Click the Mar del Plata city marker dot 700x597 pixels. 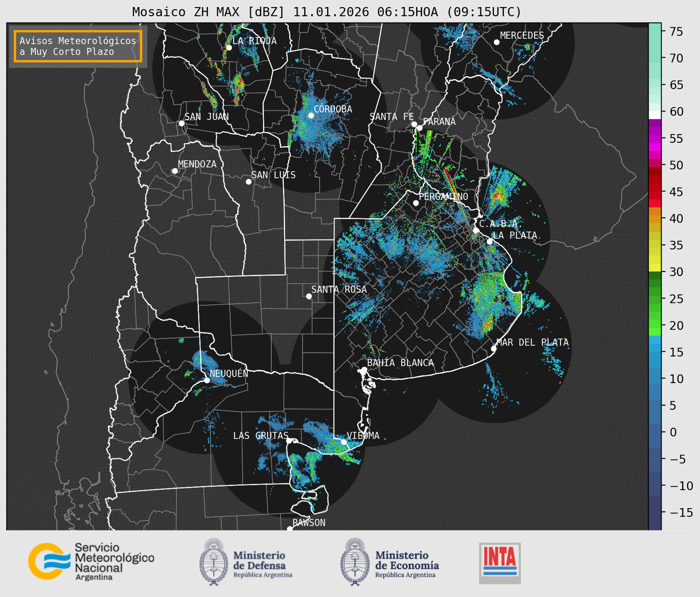pos(493,349)
